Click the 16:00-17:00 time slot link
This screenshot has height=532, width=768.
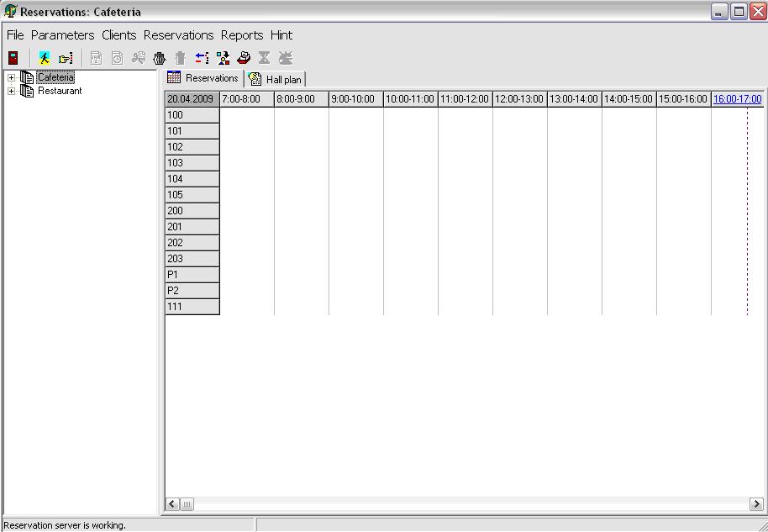pyautogui.click(x=737, y=99)
